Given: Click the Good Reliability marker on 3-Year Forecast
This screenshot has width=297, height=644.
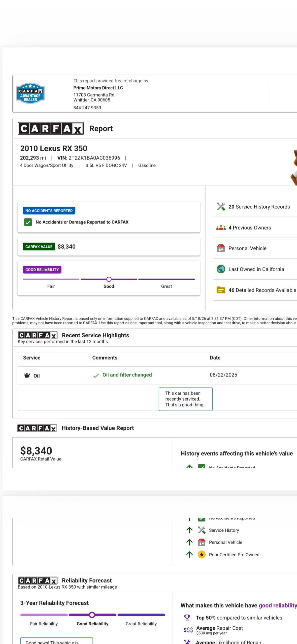Looking at the screenshot, I should coord(92,615).
